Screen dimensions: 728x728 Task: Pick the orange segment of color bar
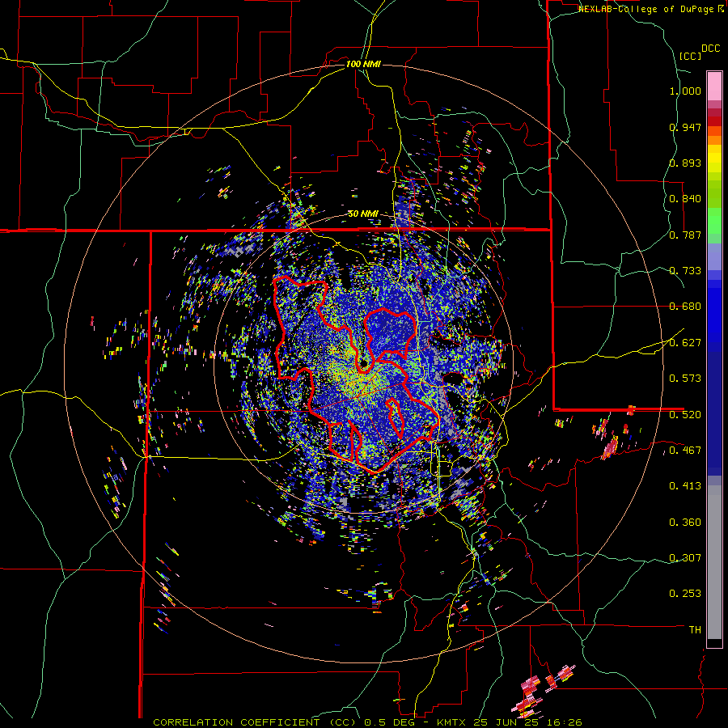pyautogui.click(x=714, y=140)
